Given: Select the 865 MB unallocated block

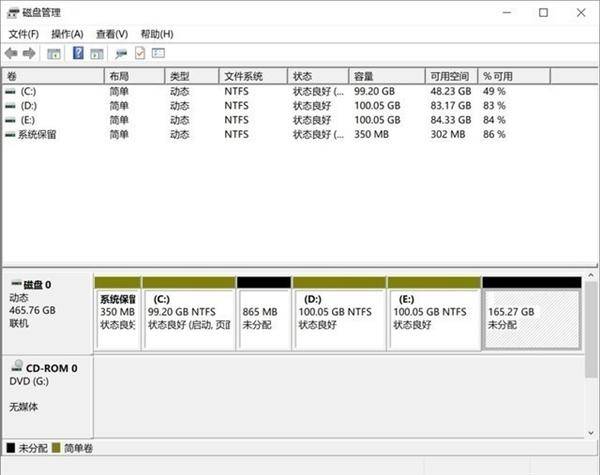Looking at the screenshot, I should tap(264, 314).
